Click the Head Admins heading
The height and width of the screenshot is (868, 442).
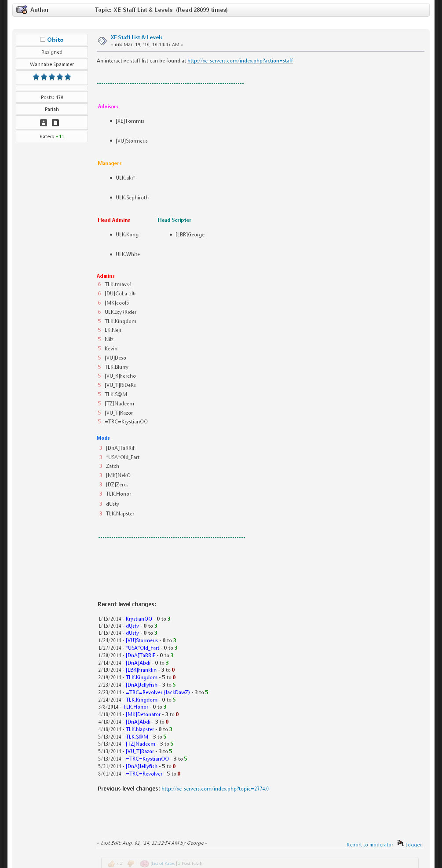click(x=114, y=220)
